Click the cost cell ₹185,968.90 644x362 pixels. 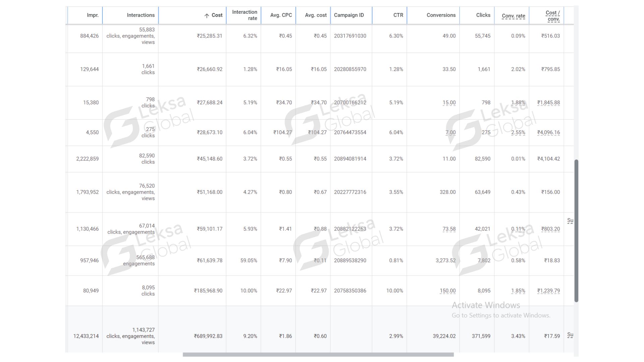pos(208,291)
